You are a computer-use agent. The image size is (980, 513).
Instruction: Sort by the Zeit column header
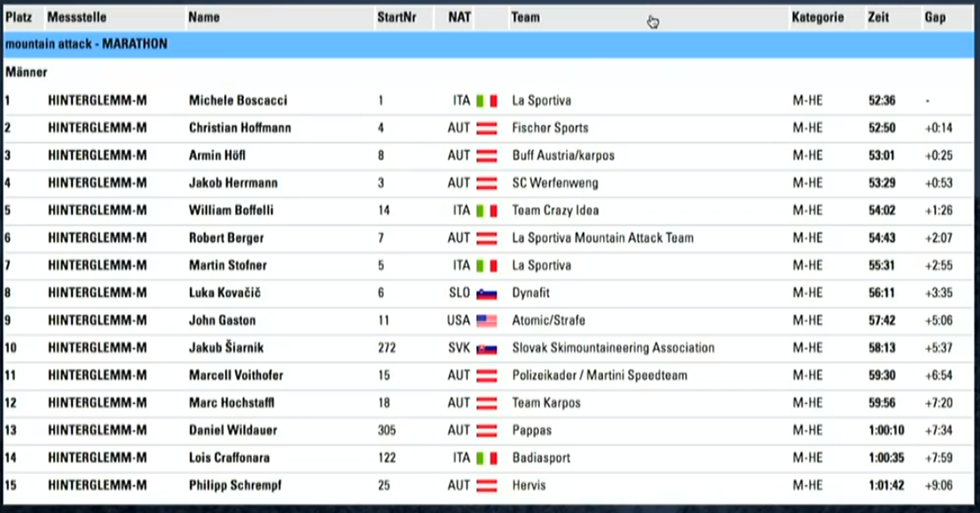coord(878,18)
